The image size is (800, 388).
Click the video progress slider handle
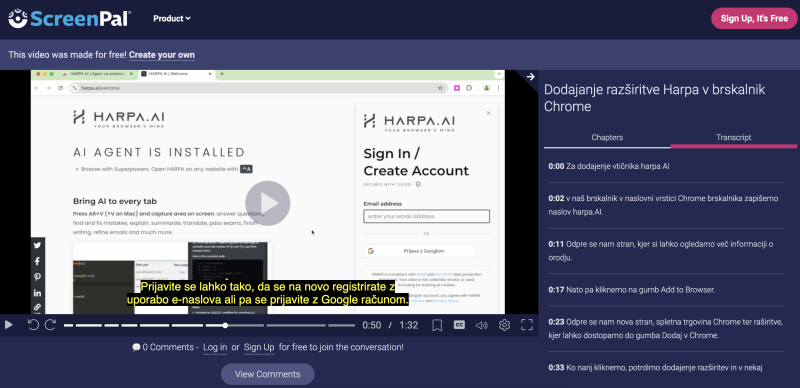click(225, 325)
